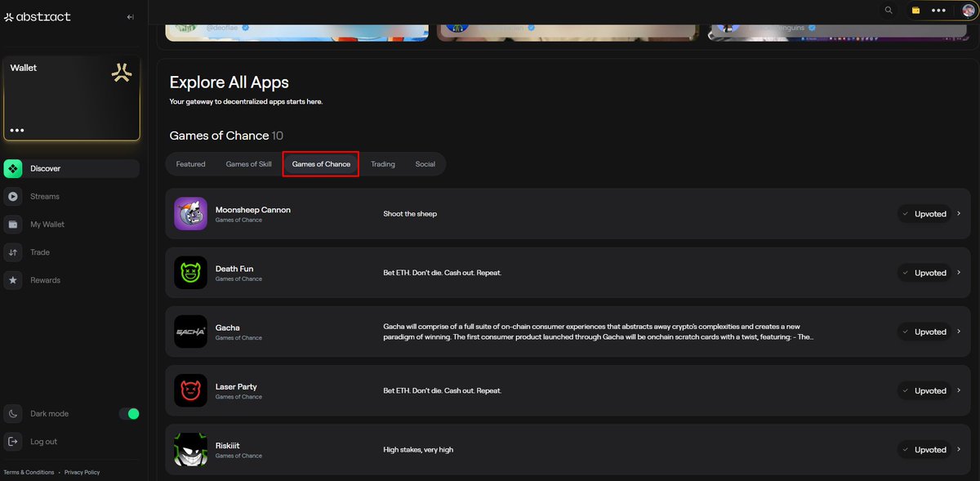Click the 'Shoot the sheep' description
The width and height of the screenshot is (980, 481).
point(410,214)
